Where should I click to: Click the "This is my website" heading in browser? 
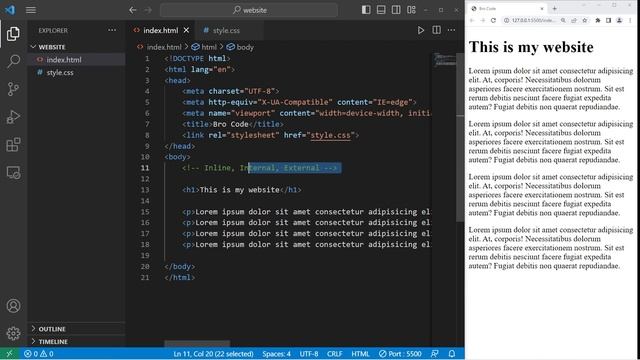pos(531,47)
